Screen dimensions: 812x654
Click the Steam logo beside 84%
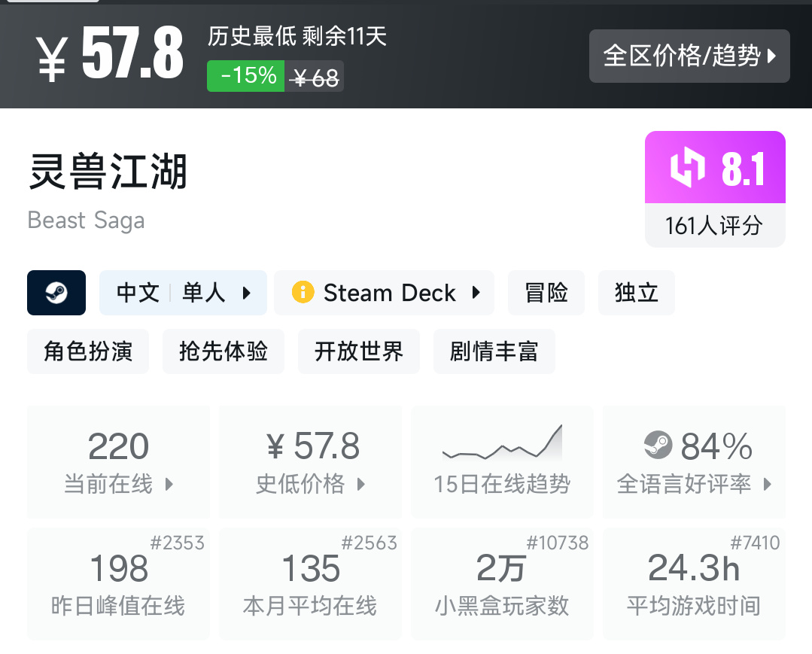pos(658,446)
